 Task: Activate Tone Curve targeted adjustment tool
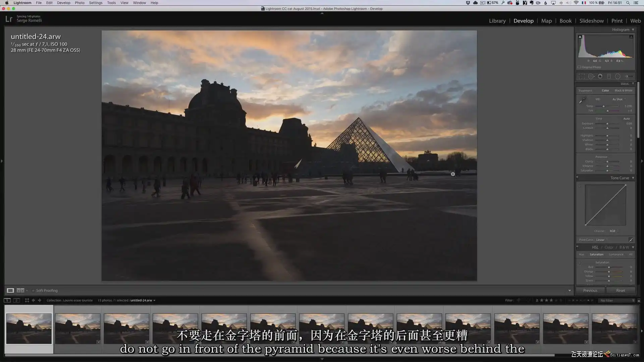(580, 186)
